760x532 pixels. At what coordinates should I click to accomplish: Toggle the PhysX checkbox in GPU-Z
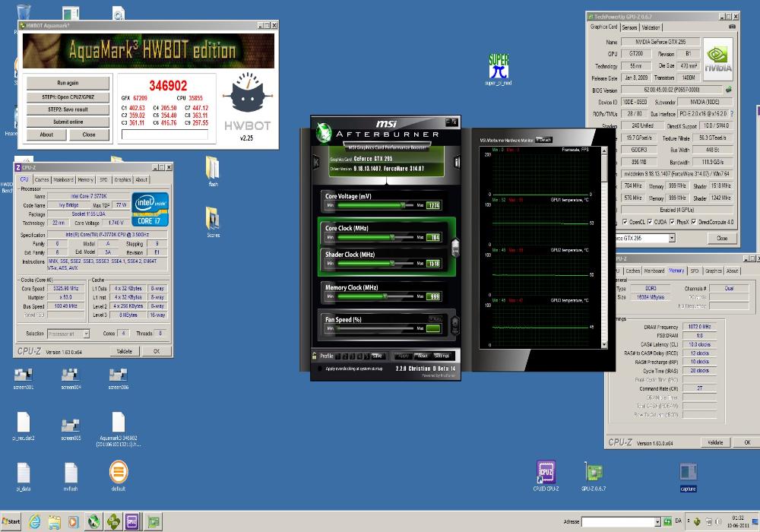coord(672,222)
